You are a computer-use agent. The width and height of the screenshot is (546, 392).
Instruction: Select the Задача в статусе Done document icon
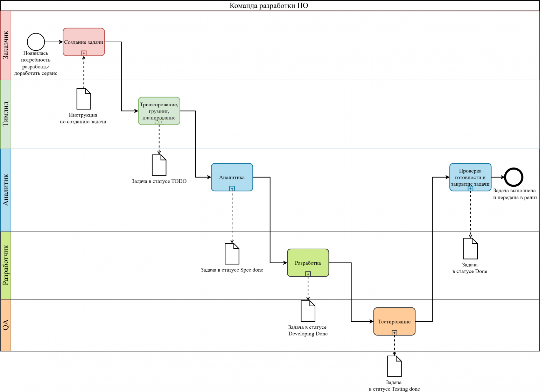point(470,249)
